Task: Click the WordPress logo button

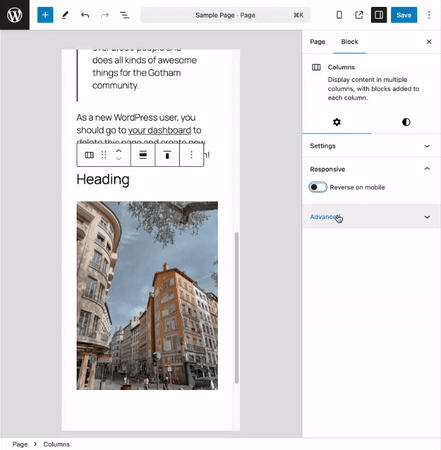Action: [x=15, y=15]
